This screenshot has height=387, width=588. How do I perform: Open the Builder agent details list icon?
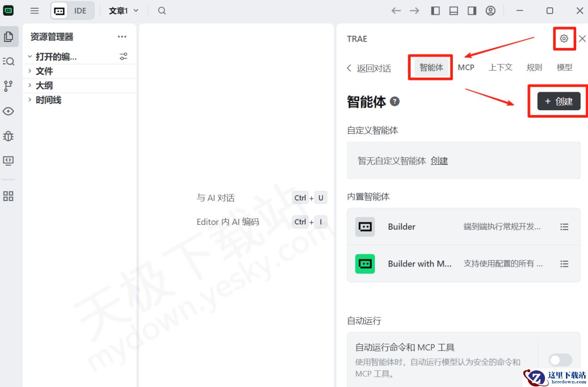point(564,227)
